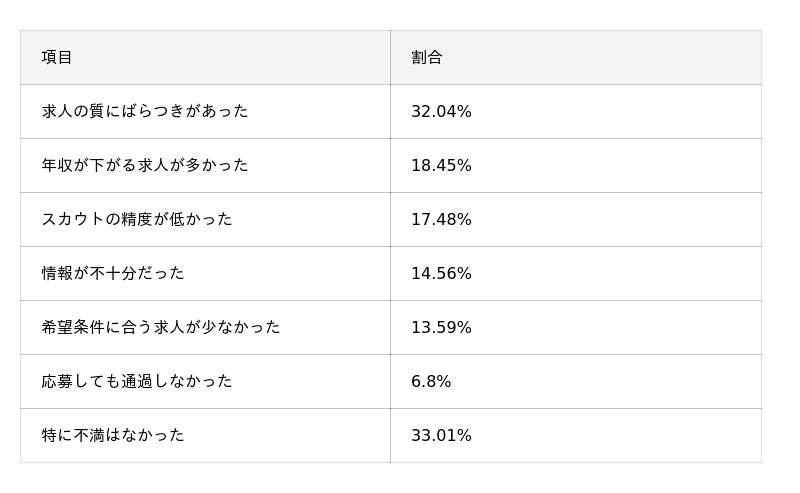Click the 18.45% value
The width and height of the screenshot is (800, 493).
pyautogui.click(x=441, y=166)
